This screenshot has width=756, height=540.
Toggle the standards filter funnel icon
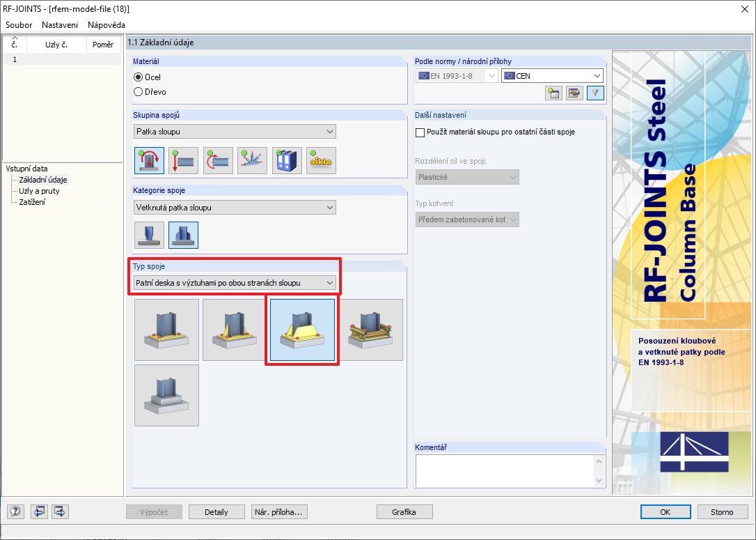(x=595, y=93)
